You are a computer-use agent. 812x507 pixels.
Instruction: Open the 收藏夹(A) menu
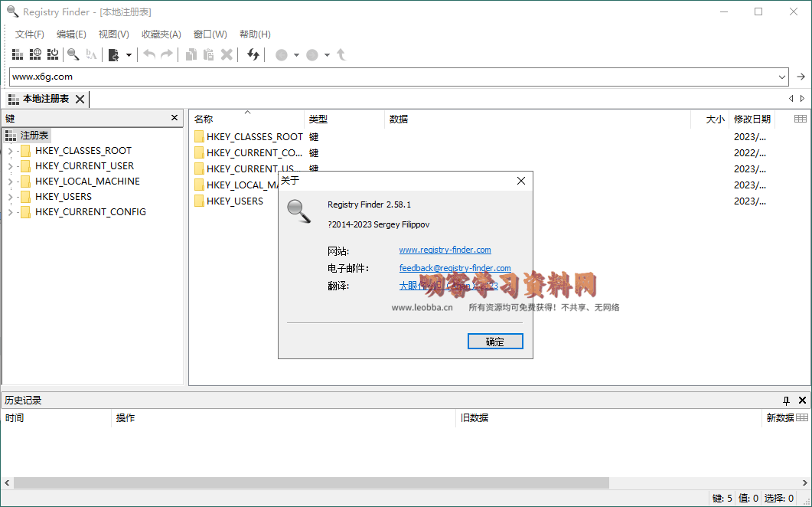tap(161, 34)
